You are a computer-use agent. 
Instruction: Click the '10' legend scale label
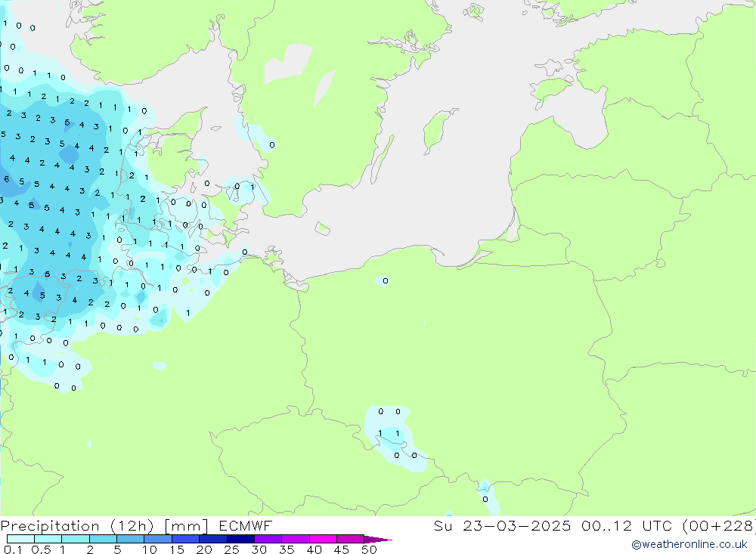(x=150, y=549)
